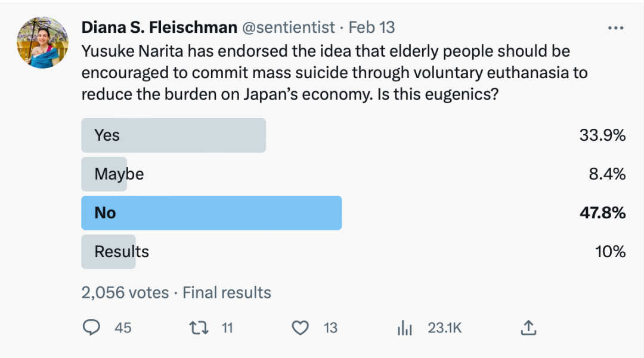Click the share upload icon

(528, 328)
